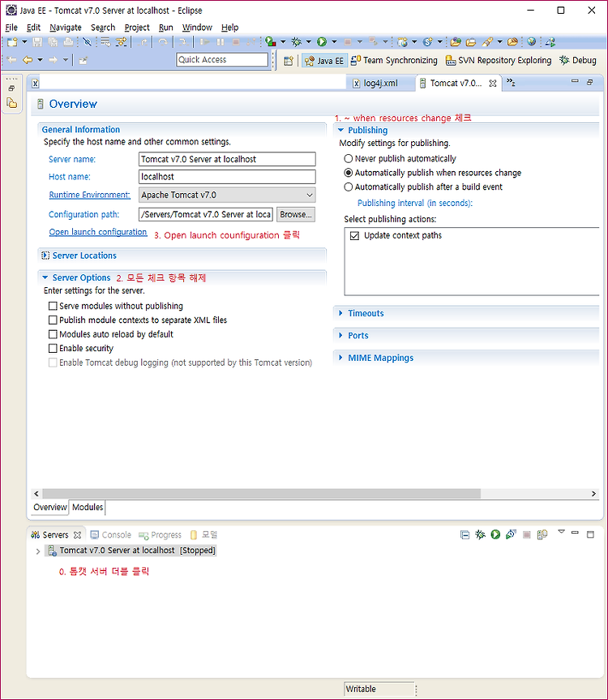Expand Tomcat v7.0 Server tree node

click(x=38, y=552)
